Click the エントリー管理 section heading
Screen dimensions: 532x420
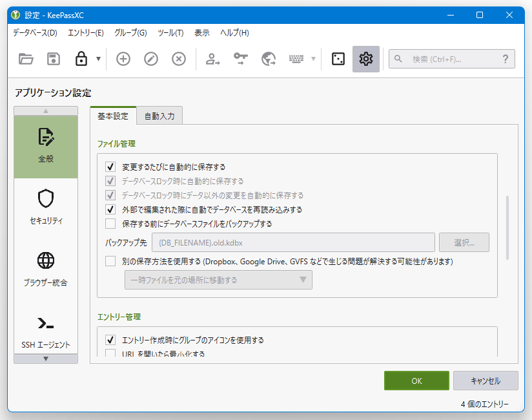click(x=119, y=317)
